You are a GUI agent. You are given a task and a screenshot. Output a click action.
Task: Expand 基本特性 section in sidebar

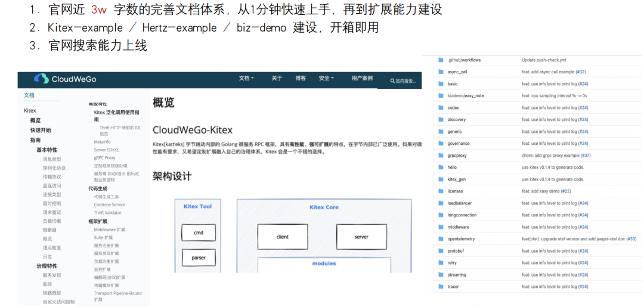(47, 150)
